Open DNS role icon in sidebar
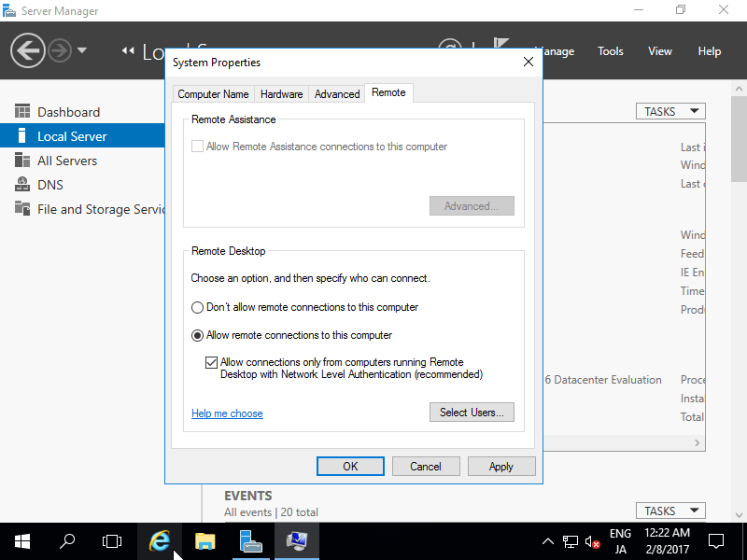 click(x=22, y=185)
